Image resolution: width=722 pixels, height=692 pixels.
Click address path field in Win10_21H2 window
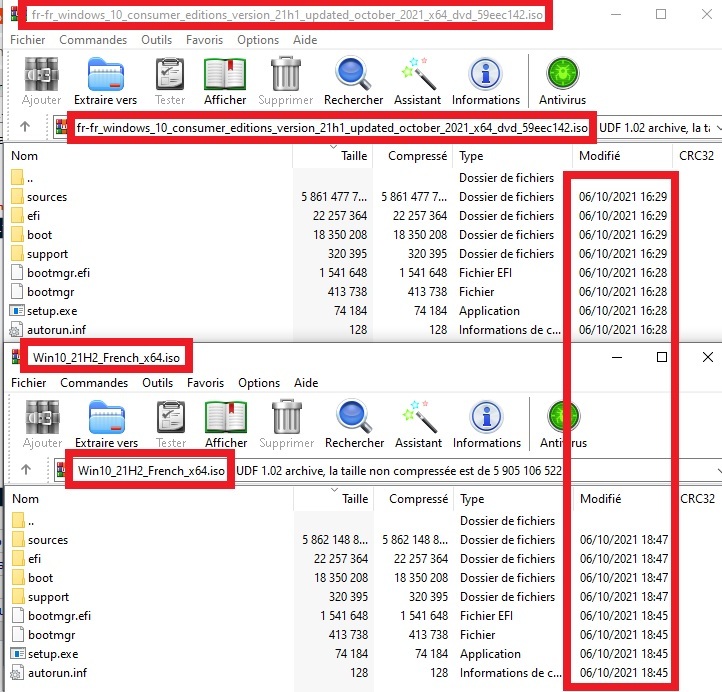pos(388,471)
